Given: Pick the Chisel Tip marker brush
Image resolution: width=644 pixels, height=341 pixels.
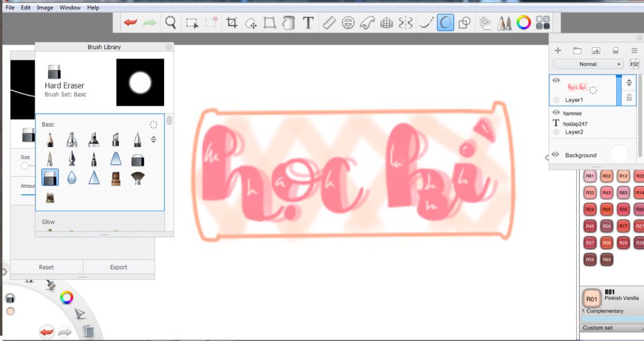Looking at the screenshot, I should tap(116, 140).
